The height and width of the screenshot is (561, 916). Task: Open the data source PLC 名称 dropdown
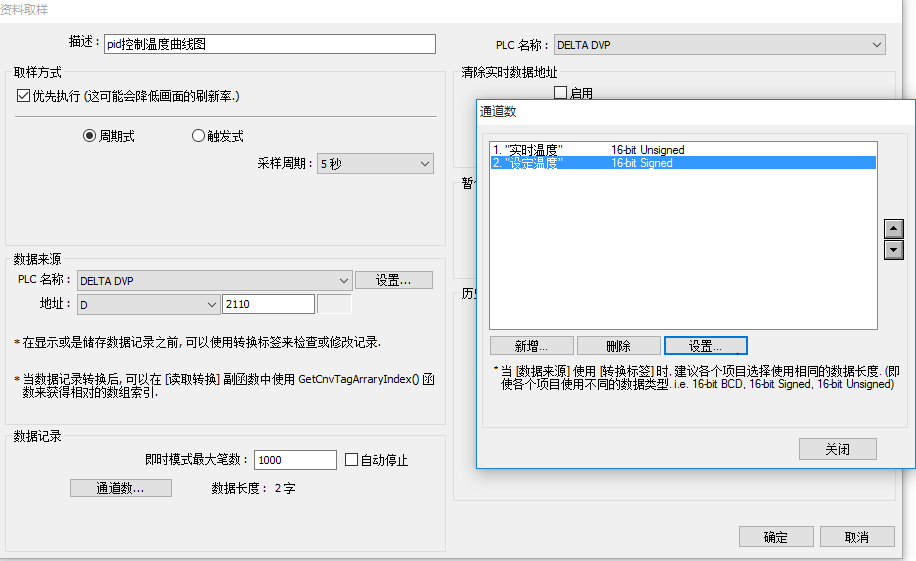coord(212,280)
